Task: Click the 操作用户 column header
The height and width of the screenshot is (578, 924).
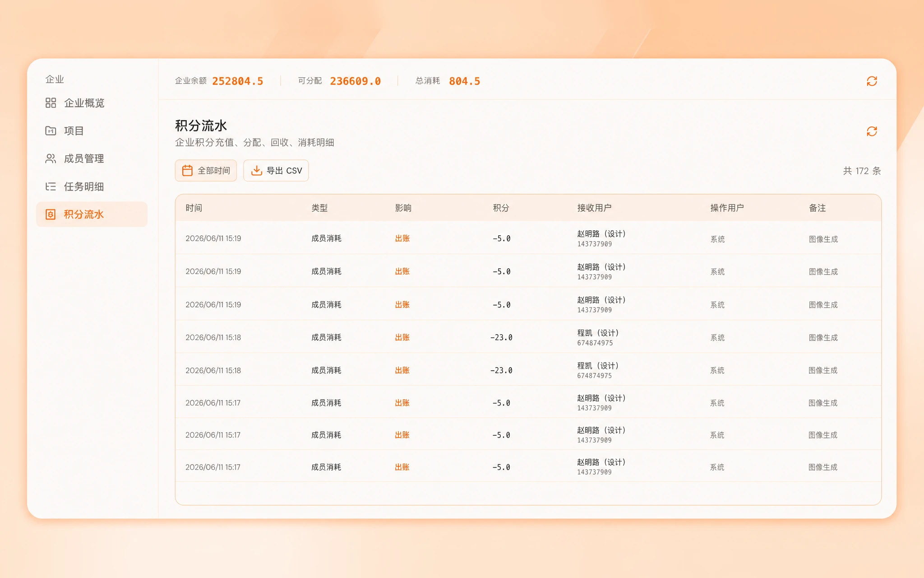Action: [727, 208]
